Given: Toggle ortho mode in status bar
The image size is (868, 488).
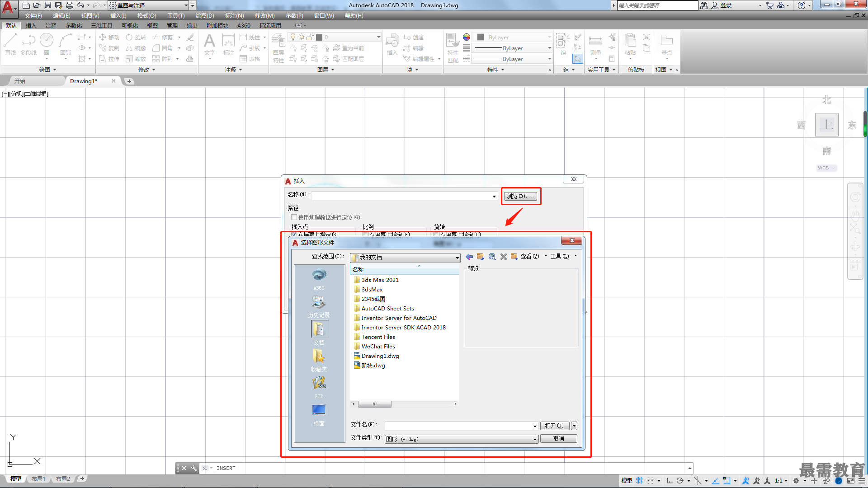Looking at the screenshot, I should coord(670,481).
